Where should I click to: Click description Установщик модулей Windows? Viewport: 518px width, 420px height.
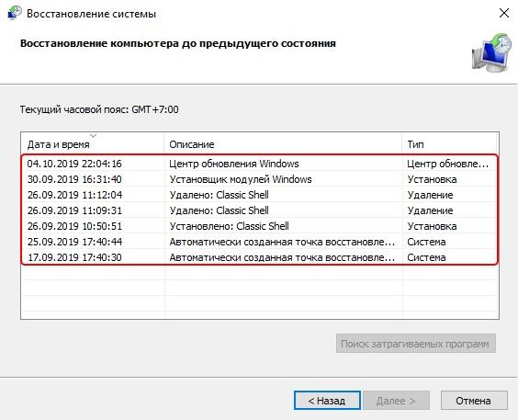tap(241, 179)
